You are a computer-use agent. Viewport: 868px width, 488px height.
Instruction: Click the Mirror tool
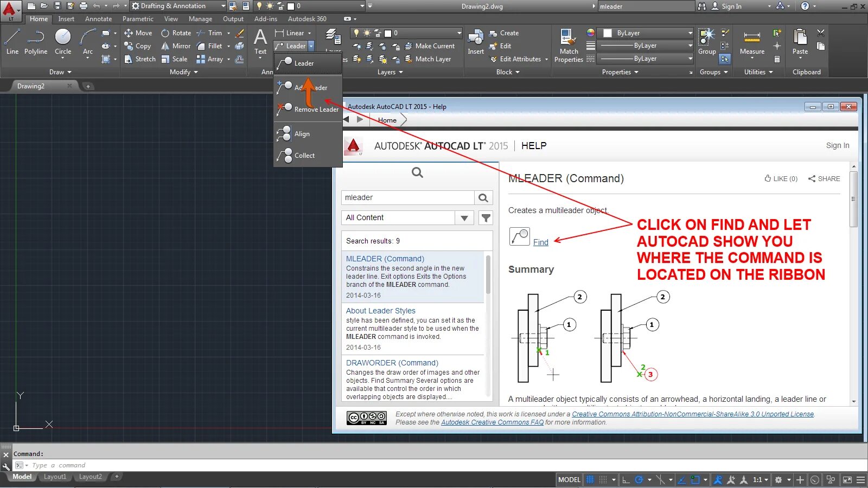[176, 46]
